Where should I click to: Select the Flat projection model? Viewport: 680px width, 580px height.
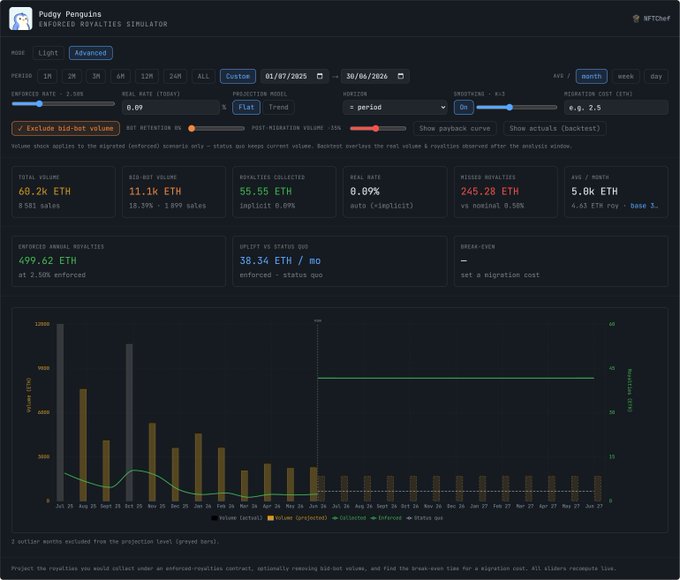tap(246, 107)
